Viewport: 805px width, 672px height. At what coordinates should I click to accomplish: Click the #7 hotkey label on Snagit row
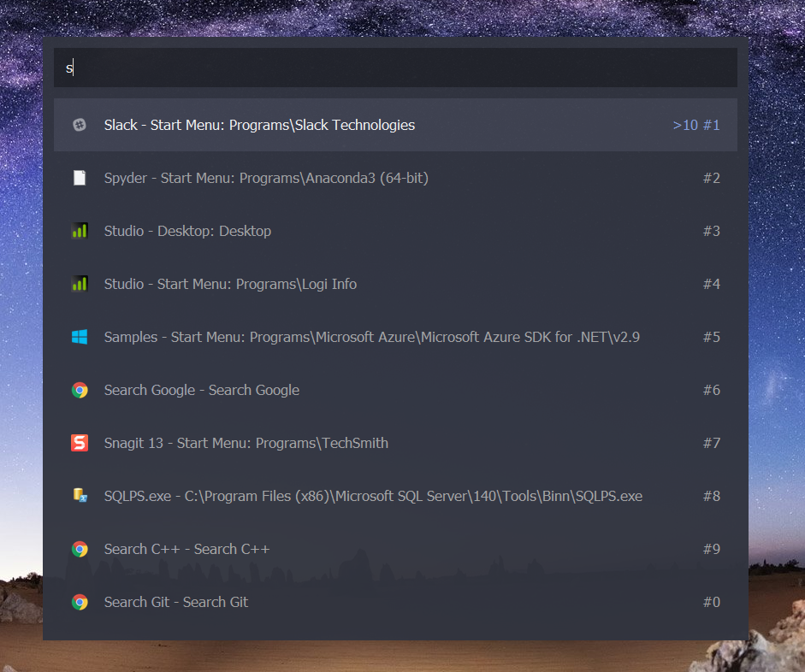[712, 443]
